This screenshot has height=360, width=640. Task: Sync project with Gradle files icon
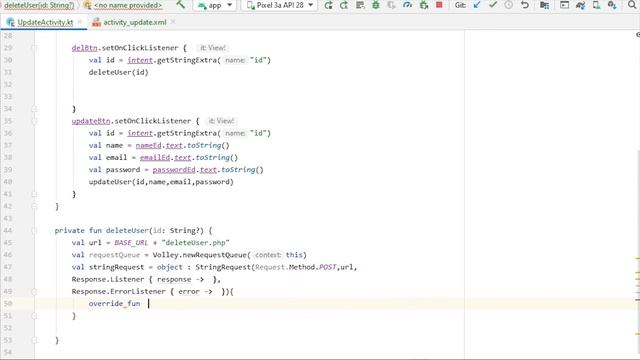580,5
